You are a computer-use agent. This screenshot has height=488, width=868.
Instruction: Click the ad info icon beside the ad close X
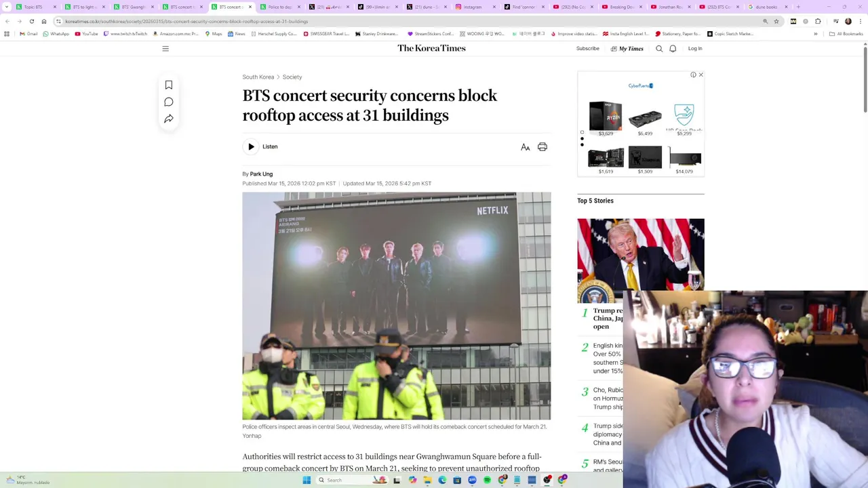(x=693, y=75)
